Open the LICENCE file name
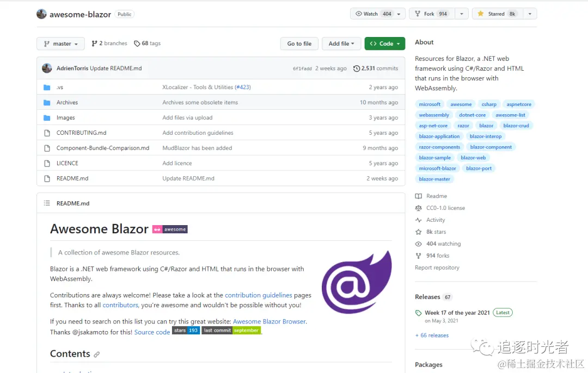The image size is (588, 373). 68,163
